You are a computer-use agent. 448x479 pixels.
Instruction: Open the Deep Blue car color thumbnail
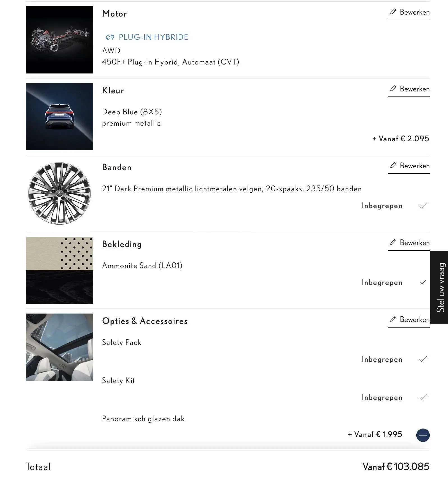tap(59, 117)
